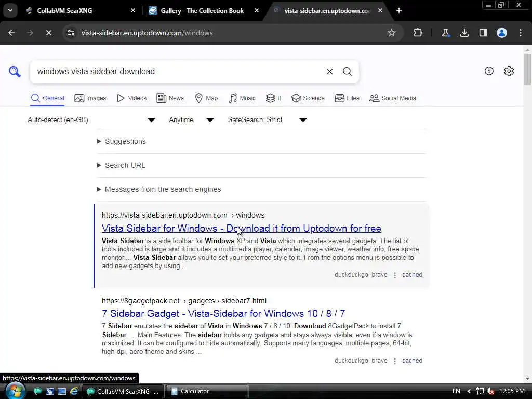Image resolution: width=532 pixels, height=399 pixels.
Task: Expand Messages from the search engines
Action: (x=159, y=189)
